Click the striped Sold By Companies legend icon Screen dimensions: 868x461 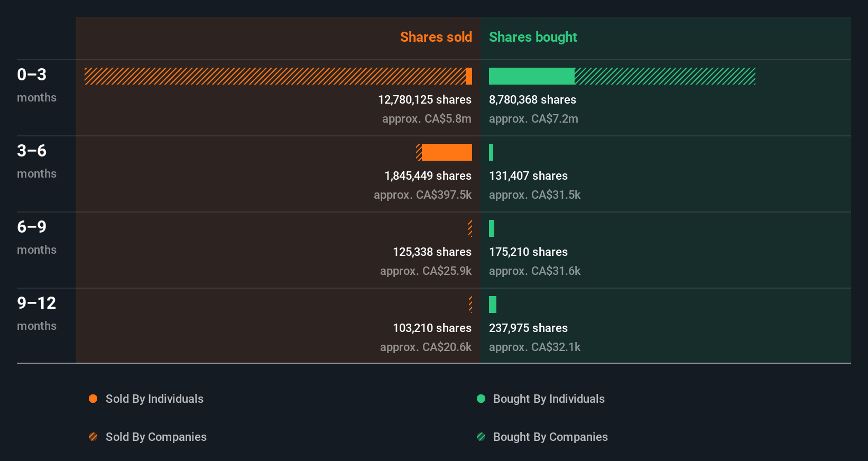coord(93,437)
